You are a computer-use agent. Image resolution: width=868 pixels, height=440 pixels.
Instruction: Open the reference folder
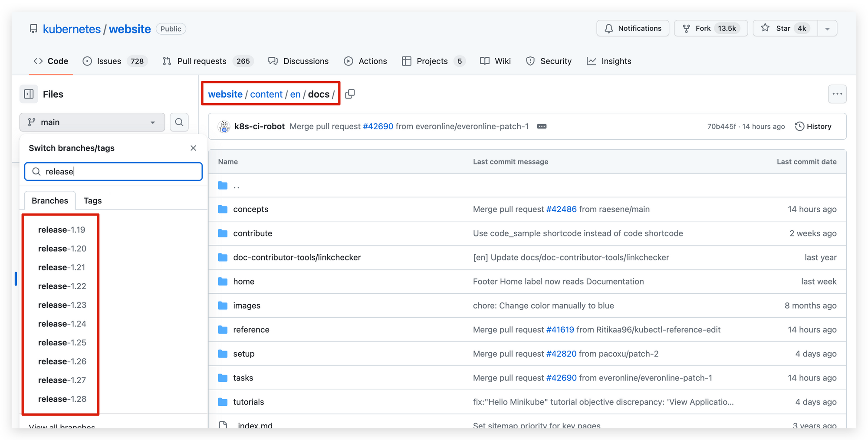point(251,330)
